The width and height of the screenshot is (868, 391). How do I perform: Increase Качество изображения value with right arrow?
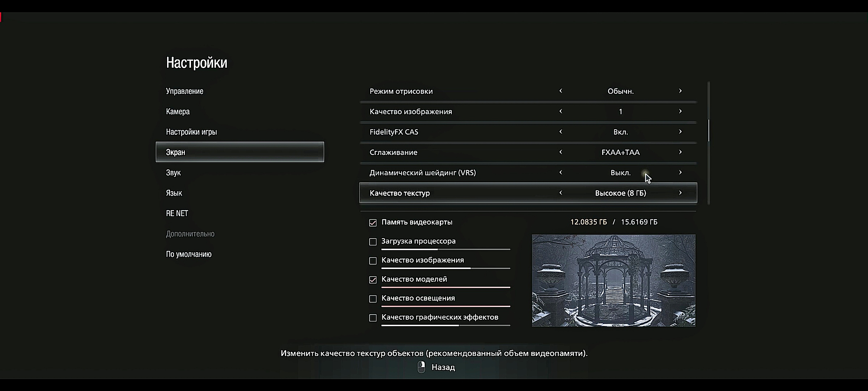680,111
